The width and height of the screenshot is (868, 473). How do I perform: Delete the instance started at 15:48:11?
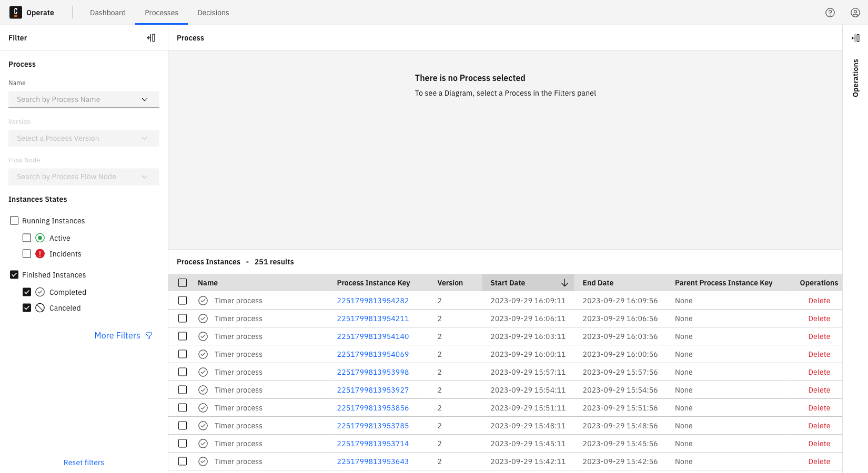[x=819, y=426]
